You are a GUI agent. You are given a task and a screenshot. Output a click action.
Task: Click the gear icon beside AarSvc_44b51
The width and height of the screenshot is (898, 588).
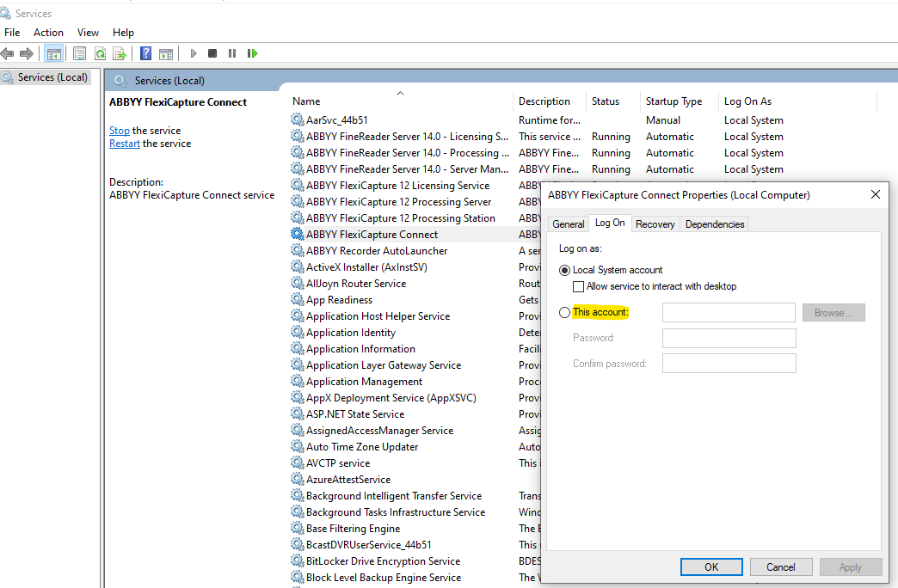(297, 119)
